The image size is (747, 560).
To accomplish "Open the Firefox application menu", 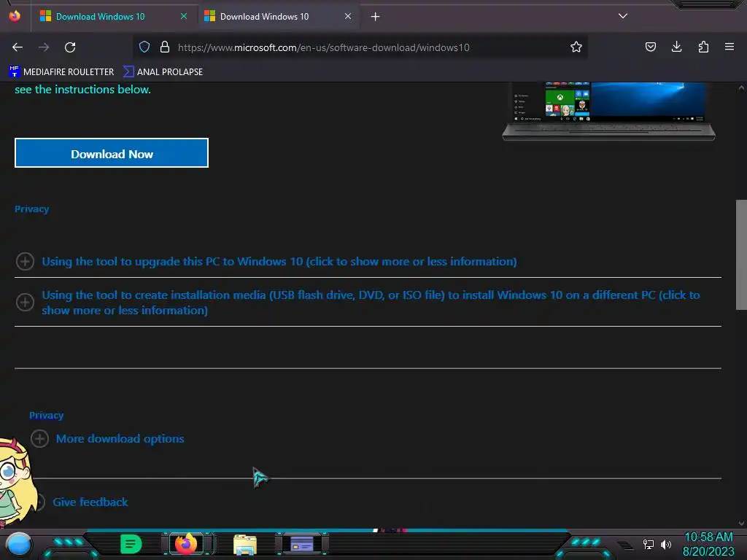I will (x=729, y=47).
